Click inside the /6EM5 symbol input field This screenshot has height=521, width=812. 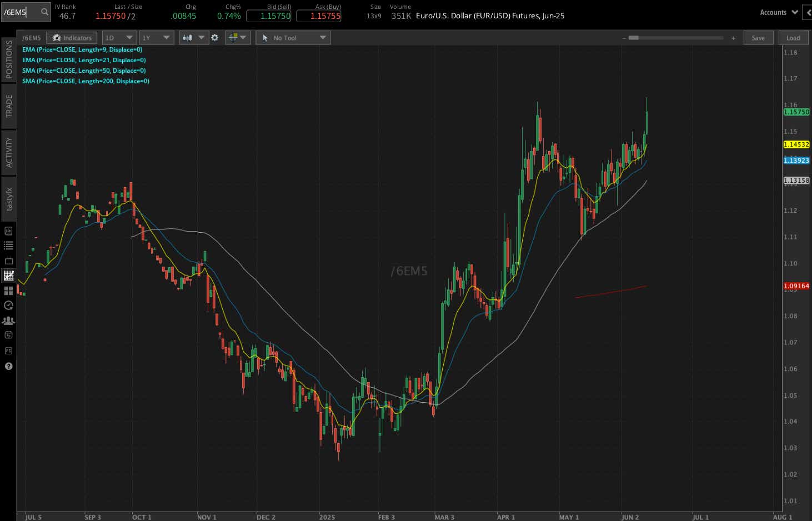coord(22,12)
